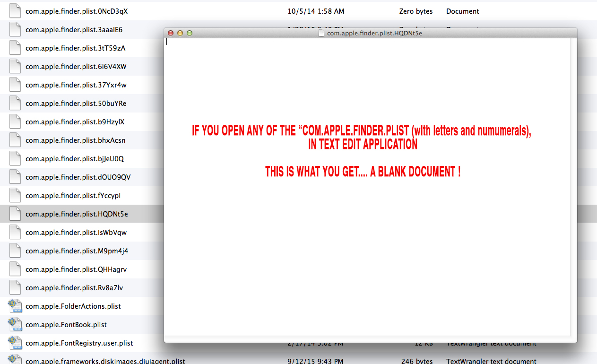Select file name com.apple.finder.plist.IsWbVqw
597x364 pixels.
(76, 233)
